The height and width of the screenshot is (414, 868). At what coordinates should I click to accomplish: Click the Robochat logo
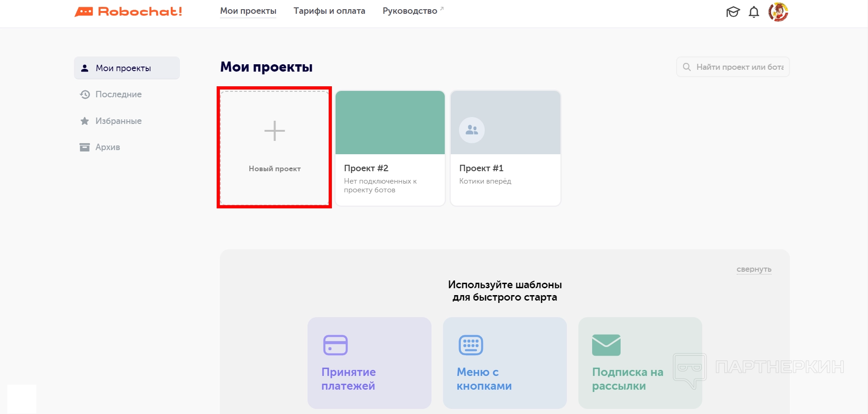pyautogui.click(x=129, y=11)
